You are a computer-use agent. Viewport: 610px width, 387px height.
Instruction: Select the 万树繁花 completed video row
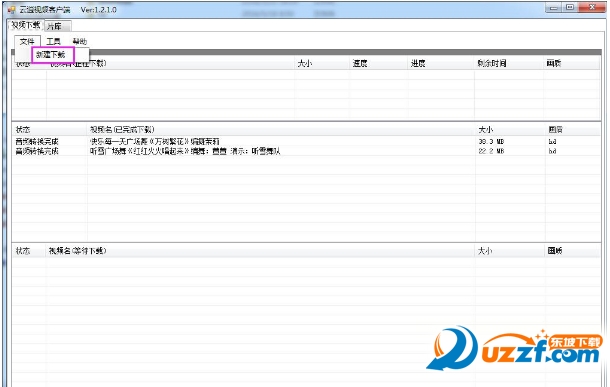pos(306,142)
